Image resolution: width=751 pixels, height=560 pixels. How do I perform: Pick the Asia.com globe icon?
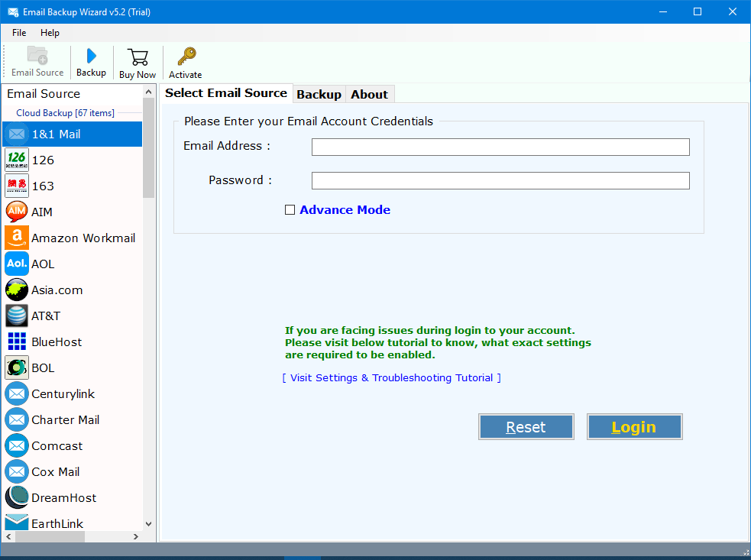[x=17, y=290]
